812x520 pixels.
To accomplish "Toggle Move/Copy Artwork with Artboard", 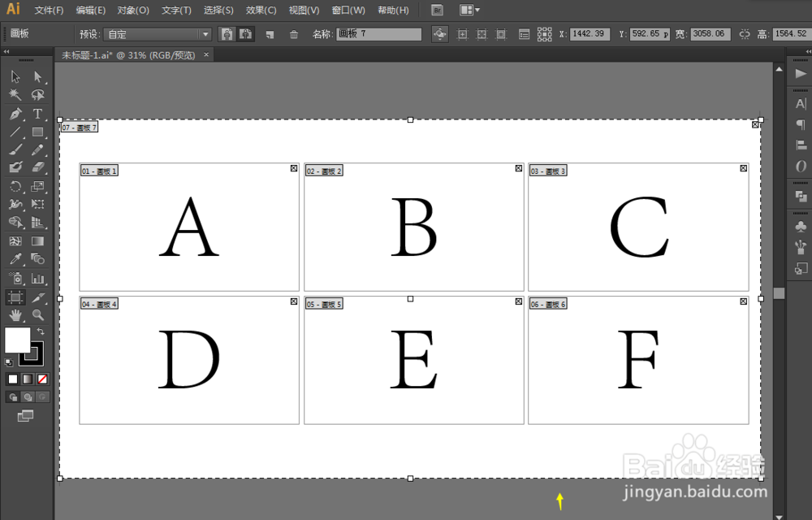I will coord(439,34).
